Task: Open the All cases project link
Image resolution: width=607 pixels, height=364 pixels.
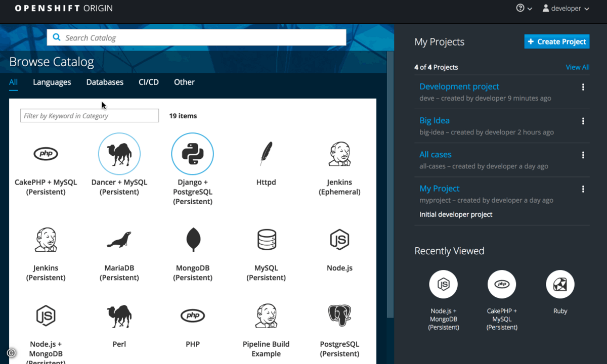Action: click(436, 154)
